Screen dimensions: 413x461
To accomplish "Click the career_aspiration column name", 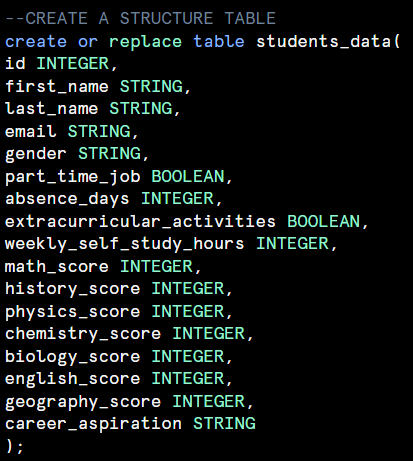I will (93, 424).
